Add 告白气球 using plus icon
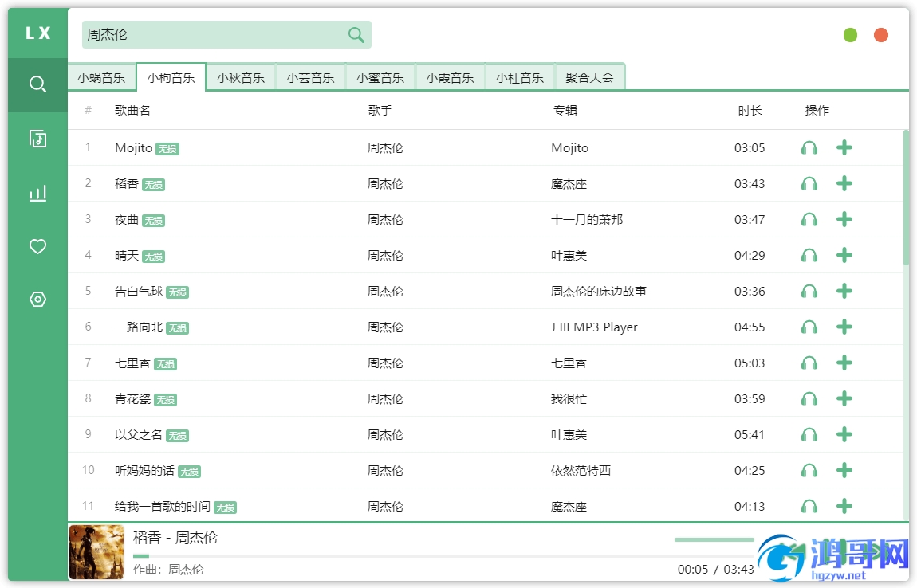The width and height of the screenshot is (917, 588). (844, 292)
